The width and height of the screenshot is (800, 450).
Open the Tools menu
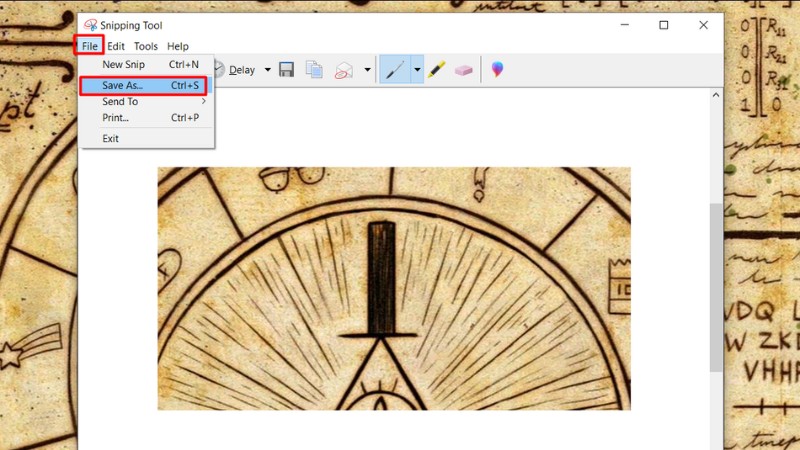[x=146, y=46]
